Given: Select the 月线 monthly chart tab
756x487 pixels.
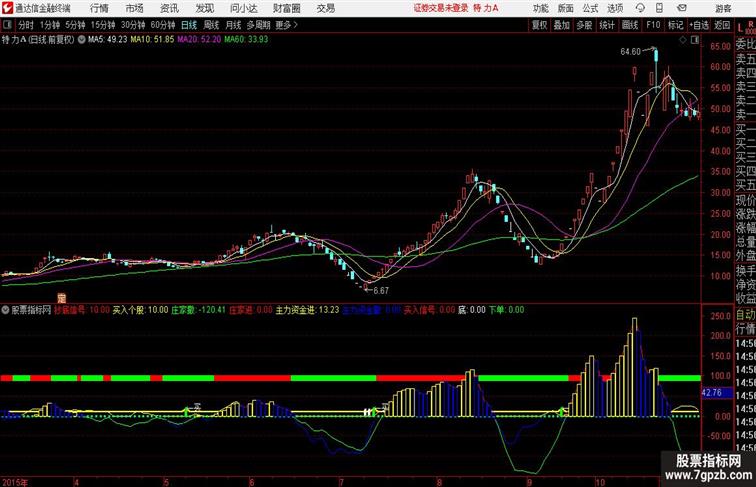Looking at the screenshot, I should click(x=233, y=25).
